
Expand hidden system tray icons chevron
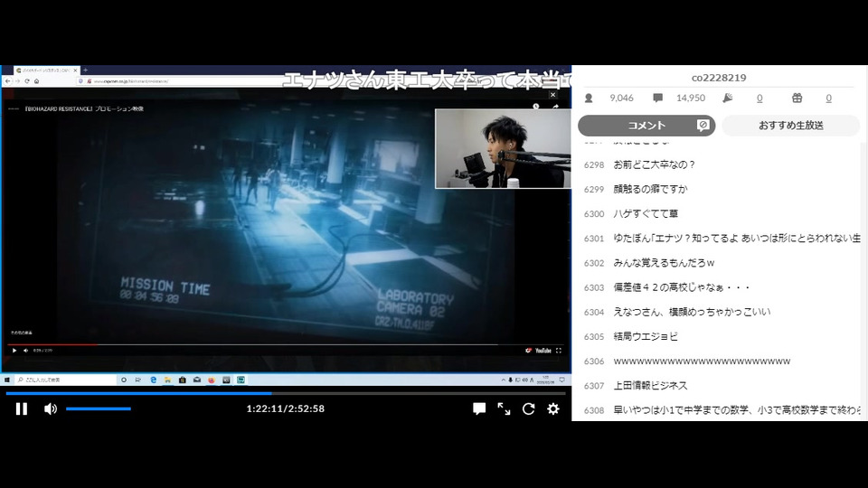point(504,380)
